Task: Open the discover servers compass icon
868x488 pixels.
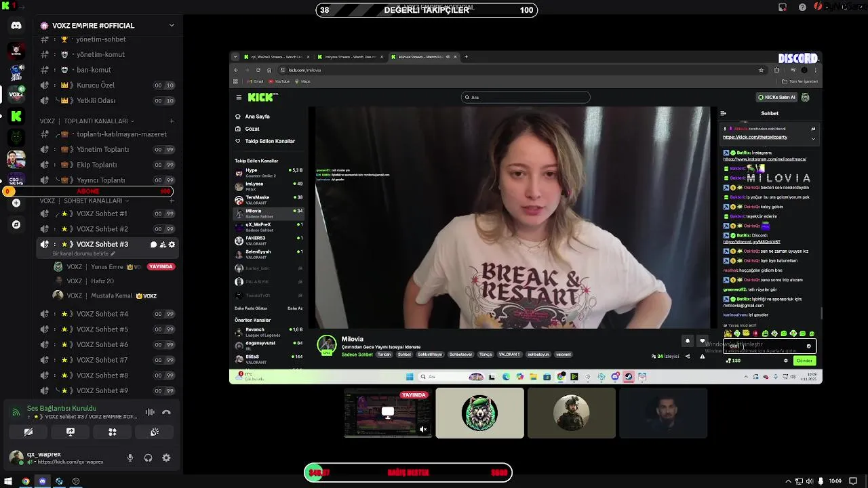Action: [x=16, y=224]
